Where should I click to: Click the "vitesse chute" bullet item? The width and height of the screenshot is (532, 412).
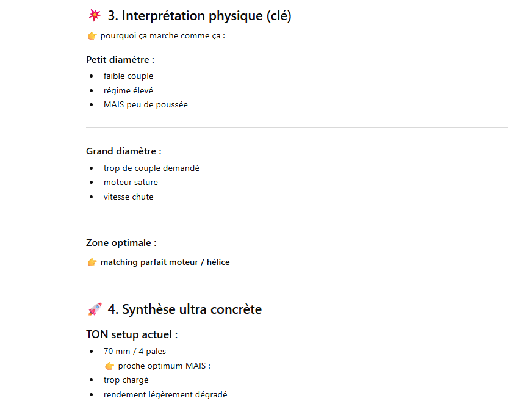[x=128, y=197]
